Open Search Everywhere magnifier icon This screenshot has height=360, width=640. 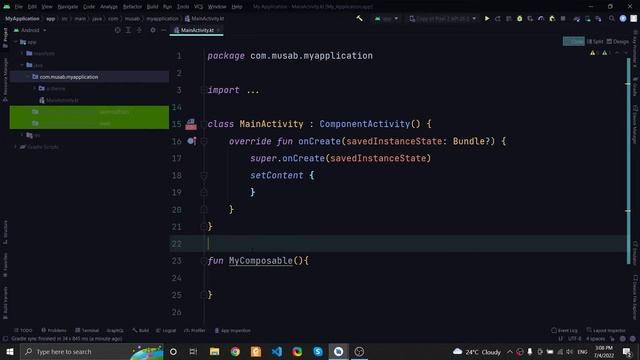click(x=612, y=18)
